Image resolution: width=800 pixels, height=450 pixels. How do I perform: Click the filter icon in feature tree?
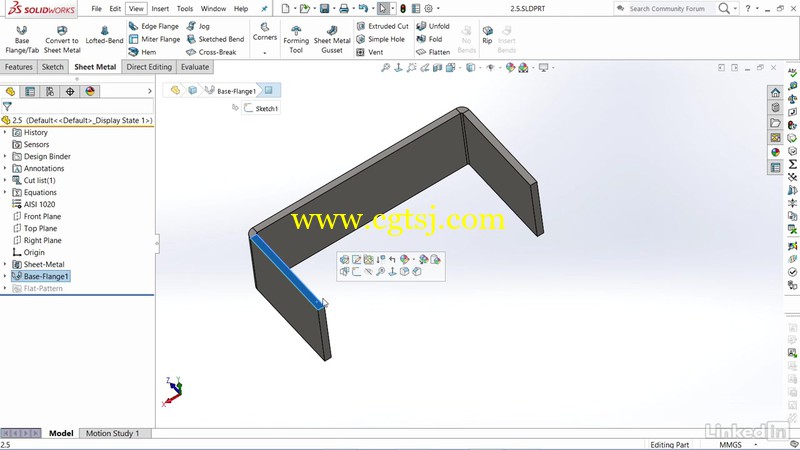(7, 107)
